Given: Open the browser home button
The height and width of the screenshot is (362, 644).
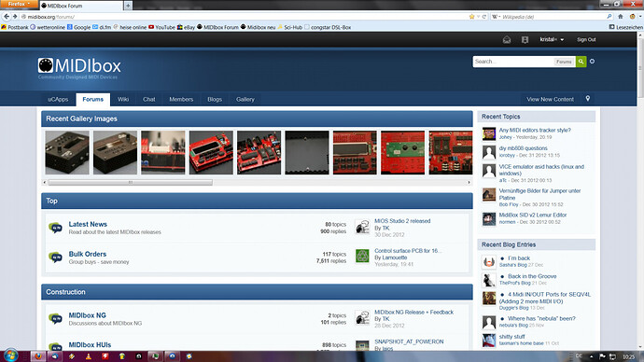Looking at the screenshot, I should 621,17.
